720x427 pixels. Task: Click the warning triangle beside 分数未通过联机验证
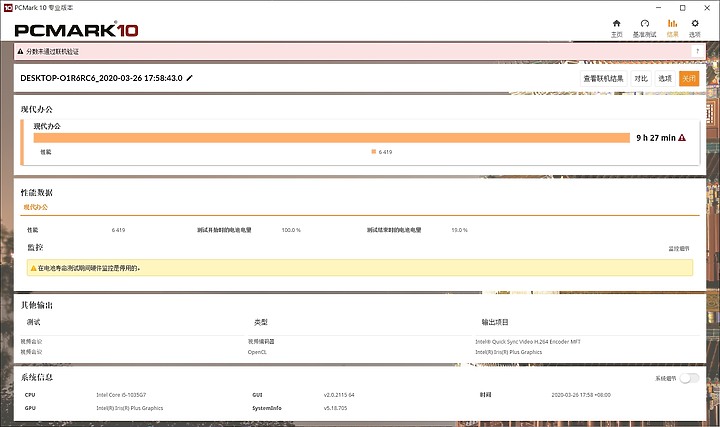tap(20, 51)
